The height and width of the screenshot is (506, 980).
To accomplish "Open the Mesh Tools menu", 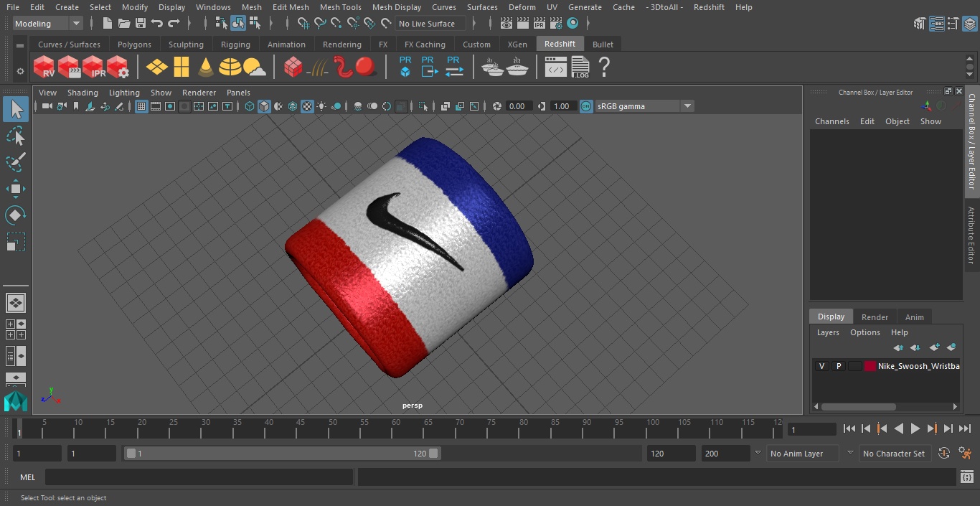I will tap(340, 7).
